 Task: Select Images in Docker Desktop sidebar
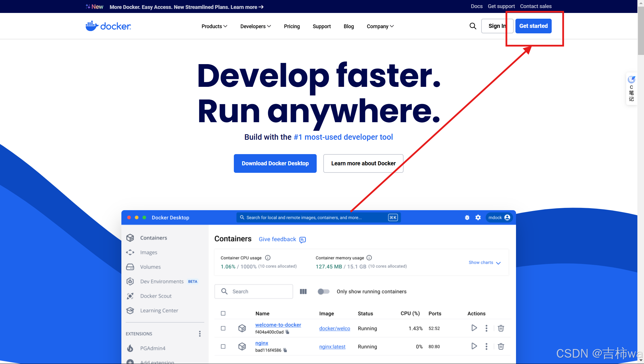pyautogui.click(x=148, y=252)
